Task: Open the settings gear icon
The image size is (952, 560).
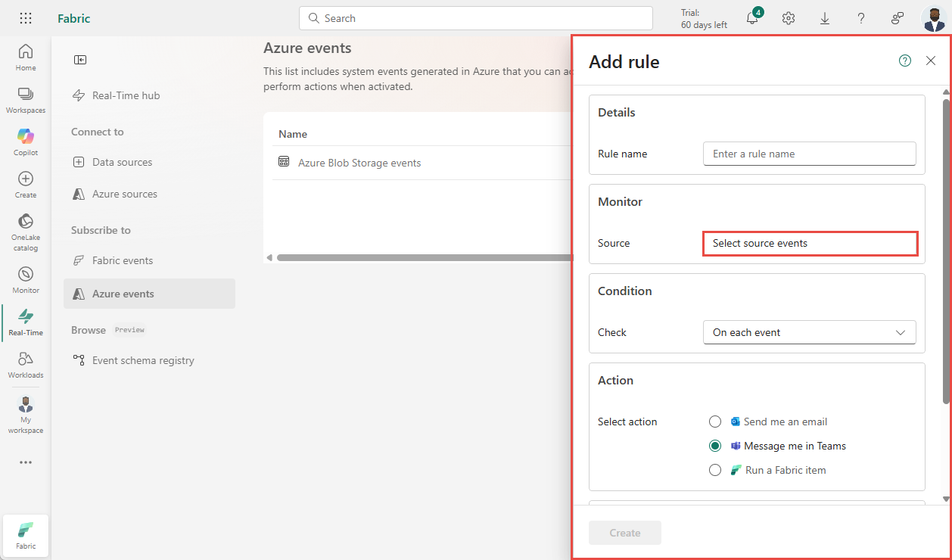Action: point(789,18)
